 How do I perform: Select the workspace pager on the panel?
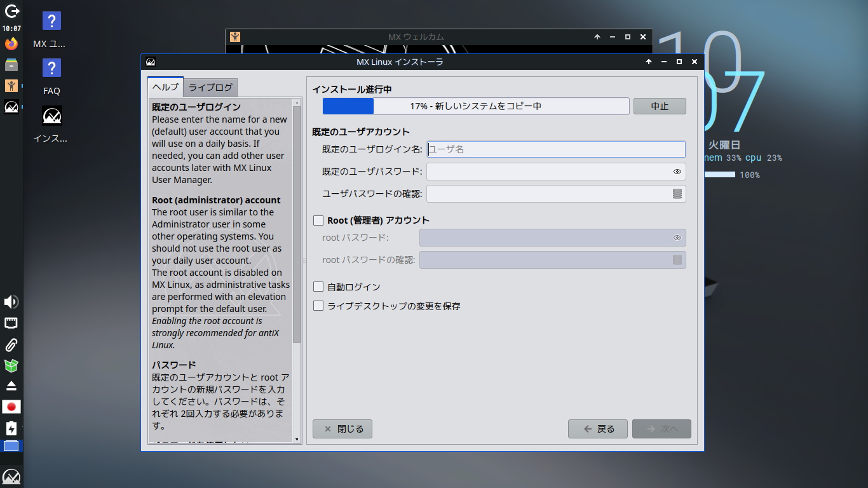pos(11,446)
